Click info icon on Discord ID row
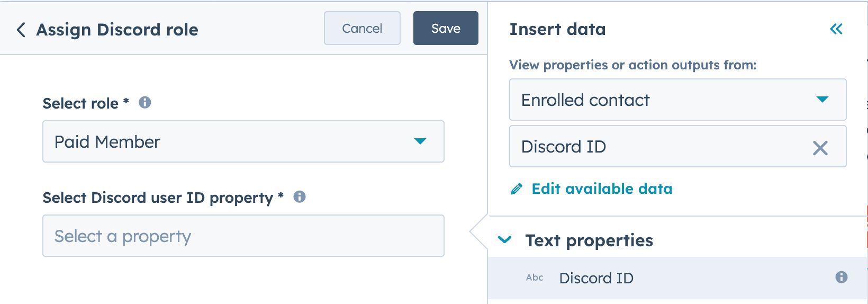868x304 pixels. click(x=841, y=277)
